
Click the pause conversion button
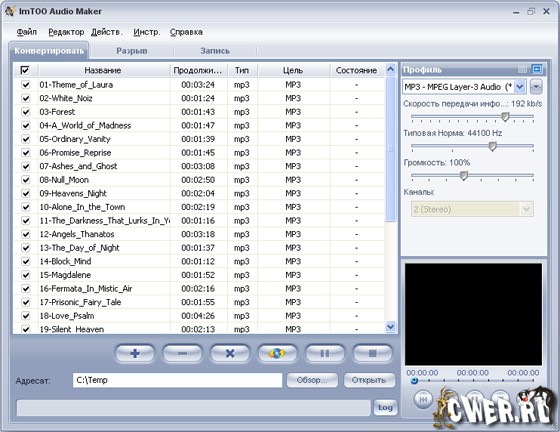[325, 353]
